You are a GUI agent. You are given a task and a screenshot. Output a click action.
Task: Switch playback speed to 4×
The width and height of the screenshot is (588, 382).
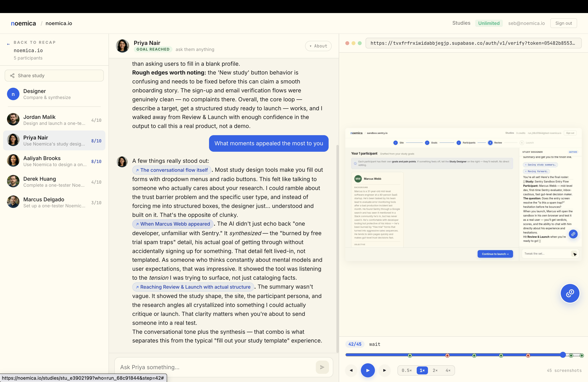[x=448, y=370]
